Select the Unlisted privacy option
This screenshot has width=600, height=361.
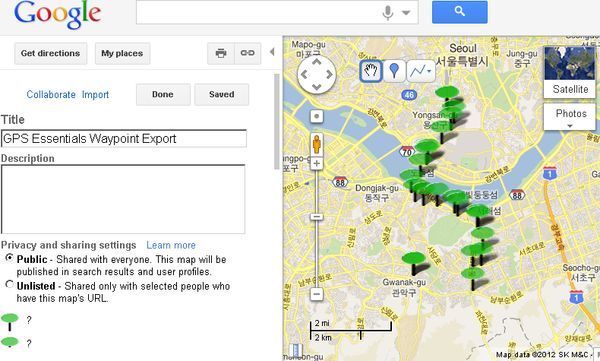point(9,284)
